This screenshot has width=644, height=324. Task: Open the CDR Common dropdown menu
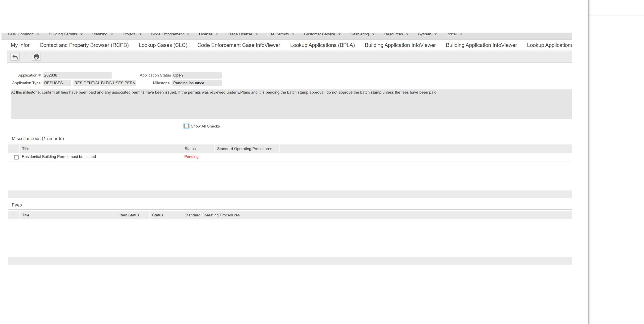click(x=24, y=34)
